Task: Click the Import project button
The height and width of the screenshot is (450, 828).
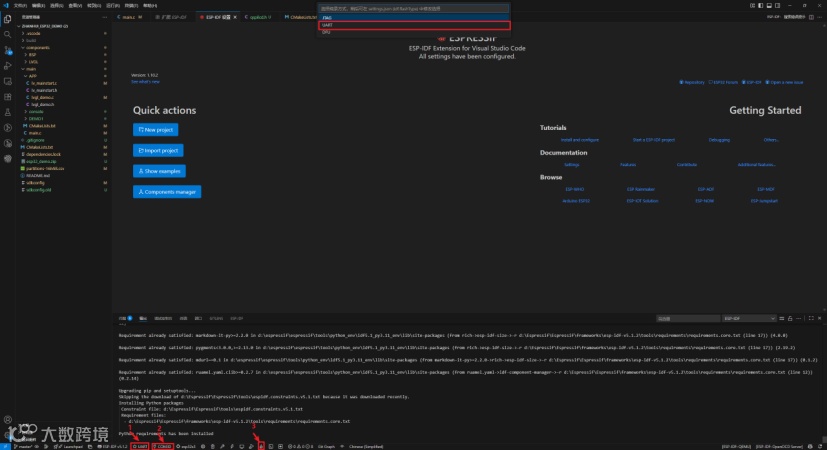Action: coord(158,151)
